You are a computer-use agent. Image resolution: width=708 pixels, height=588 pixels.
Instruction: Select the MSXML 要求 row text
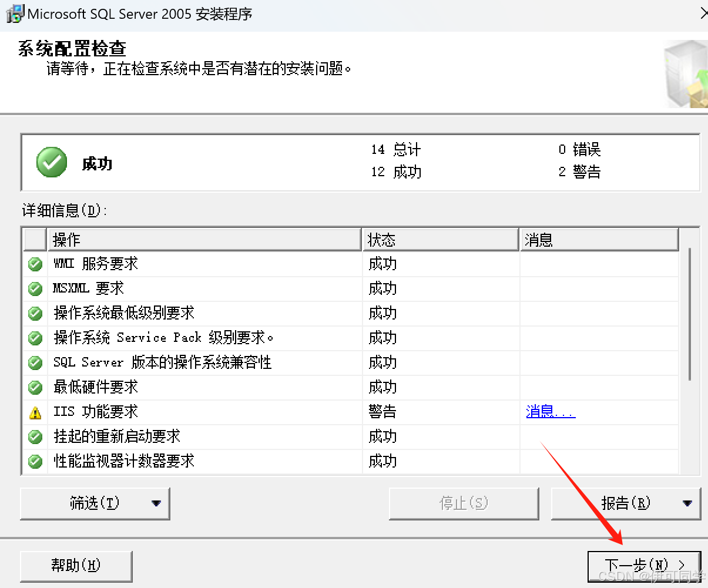[x=89, y=288]
